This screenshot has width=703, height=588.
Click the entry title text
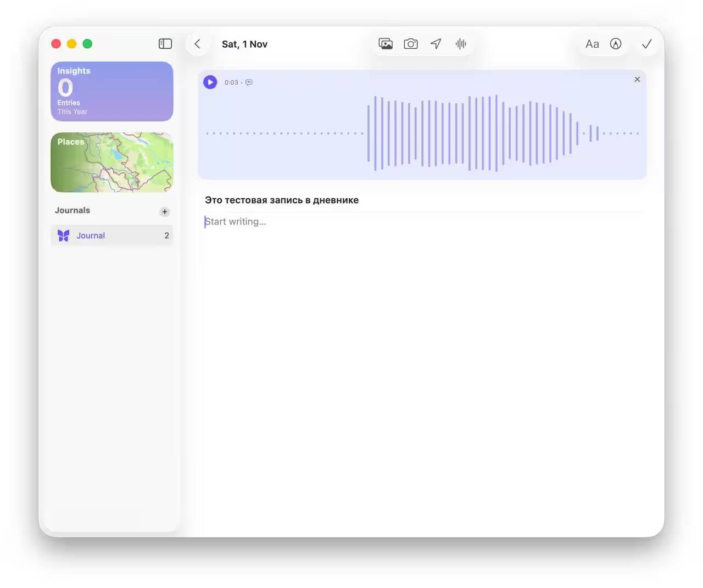click(282, 200)
